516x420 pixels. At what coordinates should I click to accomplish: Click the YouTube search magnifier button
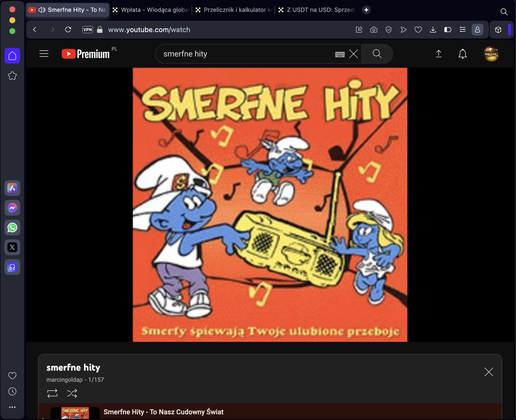[377, 54]
